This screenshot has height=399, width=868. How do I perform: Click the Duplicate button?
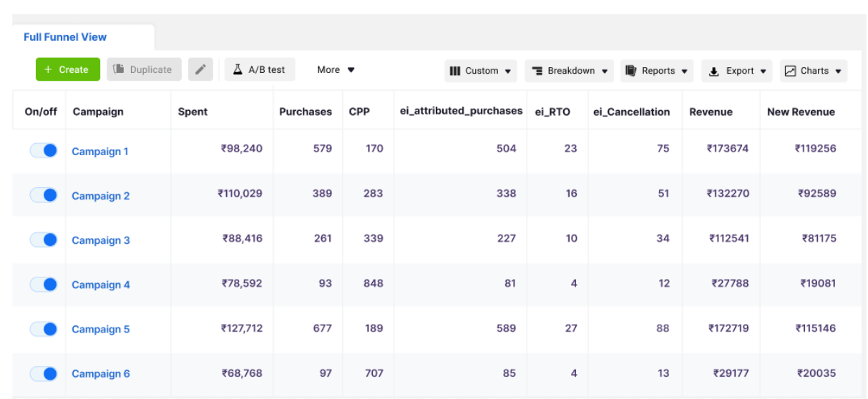pyautogui.click(x=144, y=69)
